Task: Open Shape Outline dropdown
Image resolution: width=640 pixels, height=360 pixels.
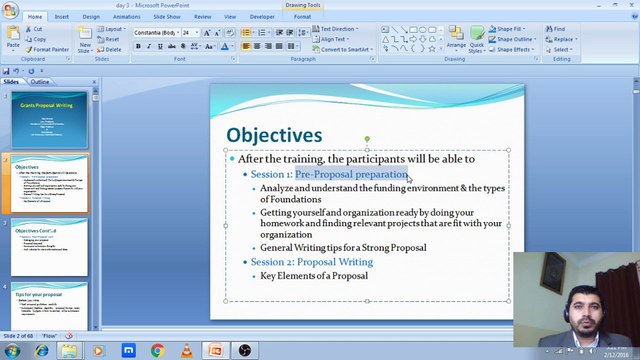Action: (512, 39)
